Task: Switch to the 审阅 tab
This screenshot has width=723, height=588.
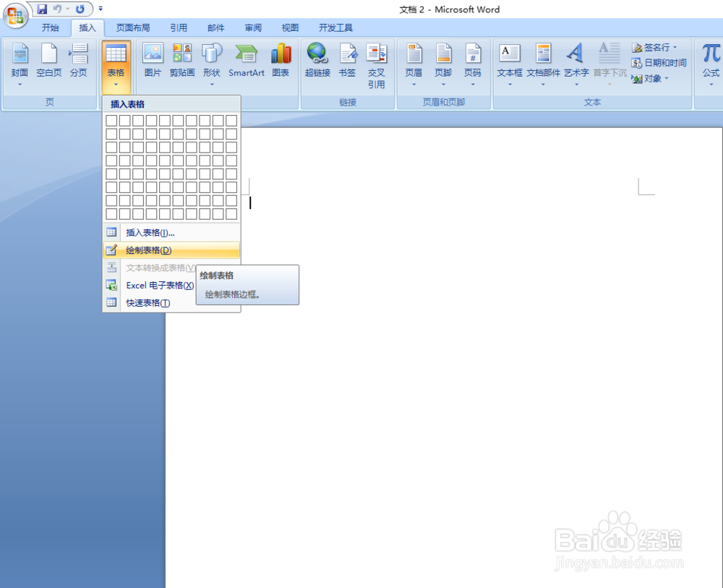Action: [252, 27]
